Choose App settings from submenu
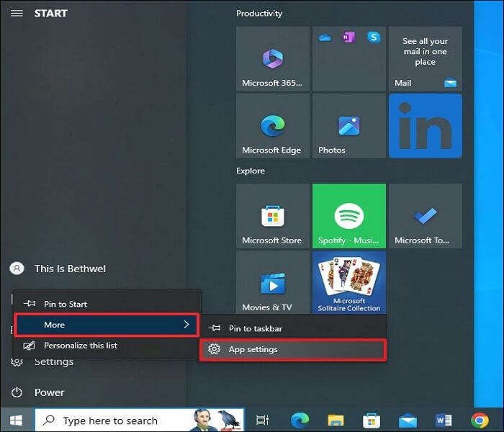This screenshot has height=432, width=504. (x=292, y=349)
